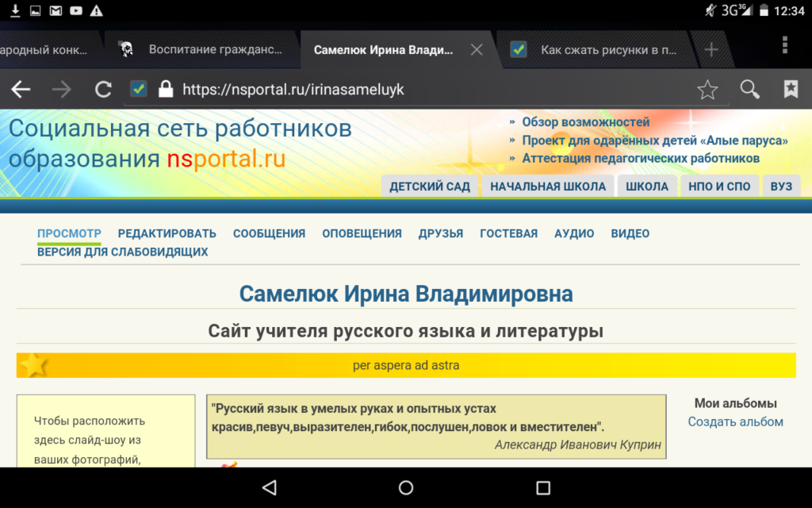Tap the browser back arrow
812x508 pixels.
point(21,90)
